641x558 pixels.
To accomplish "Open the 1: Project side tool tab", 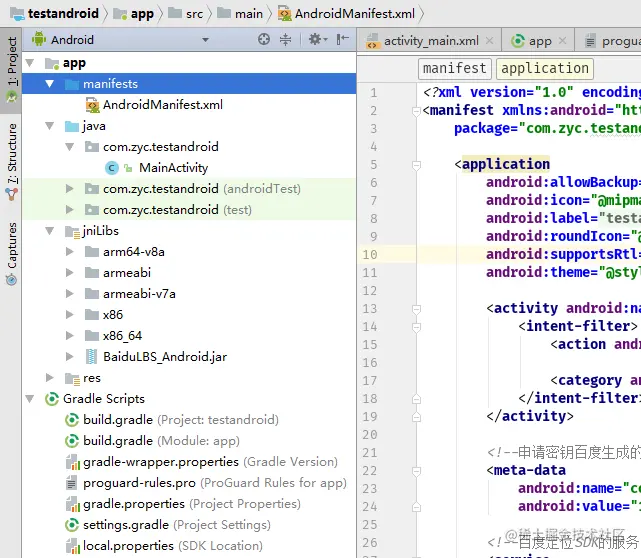I will click(11, 69).
